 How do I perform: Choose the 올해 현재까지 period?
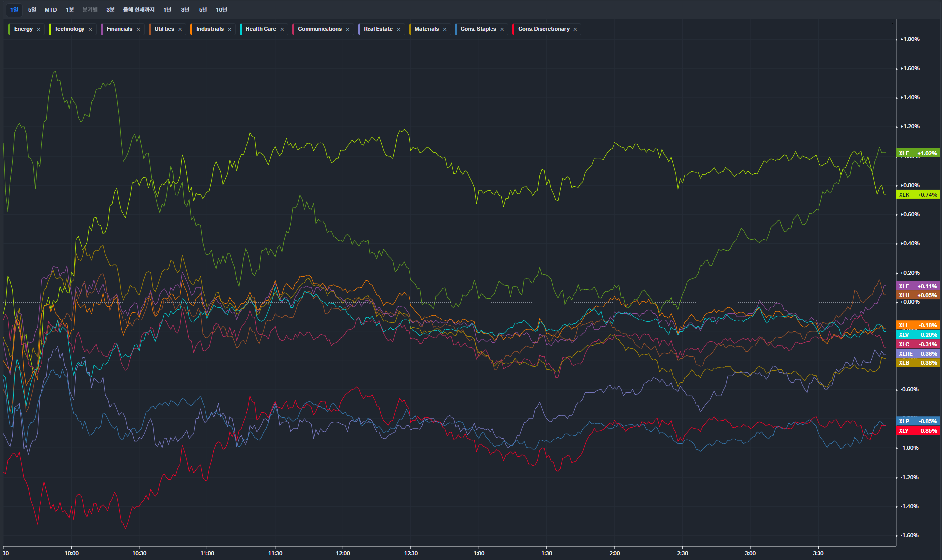pos(139,10)
